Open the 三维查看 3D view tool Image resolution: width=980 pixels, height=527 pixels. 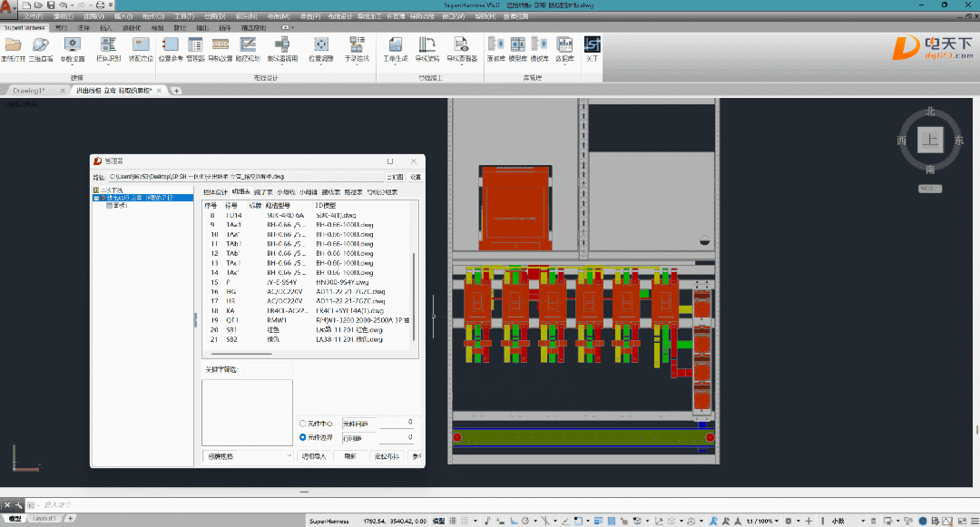pyautogui.click(x=41, y=45)
